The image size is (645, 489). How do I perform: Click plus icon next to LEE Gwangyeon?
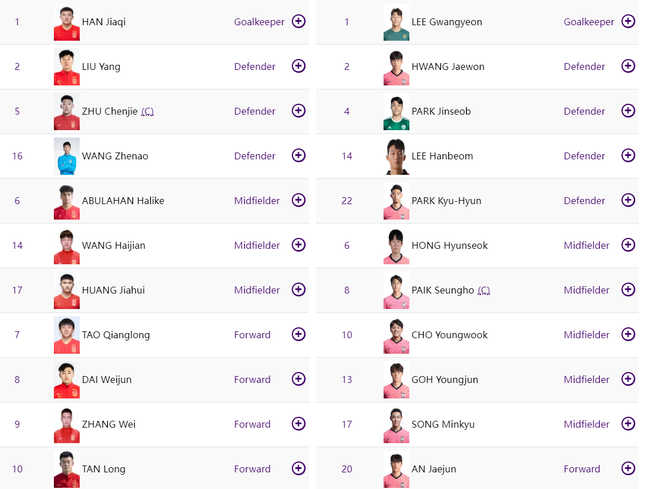[x=628, y=21]
